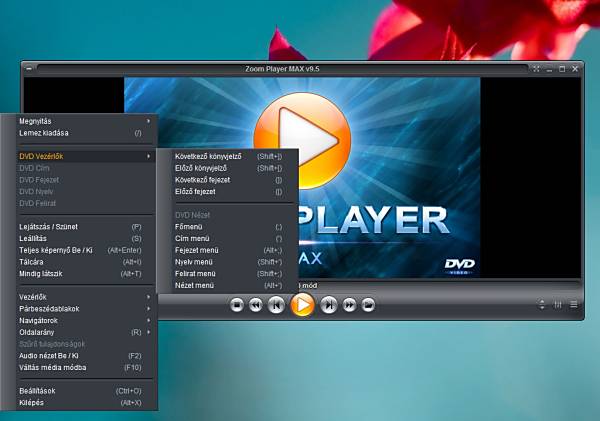Open Nézet menü from DVD submenu
Viewport: 600px width, 421px height.
coord(233,286)
